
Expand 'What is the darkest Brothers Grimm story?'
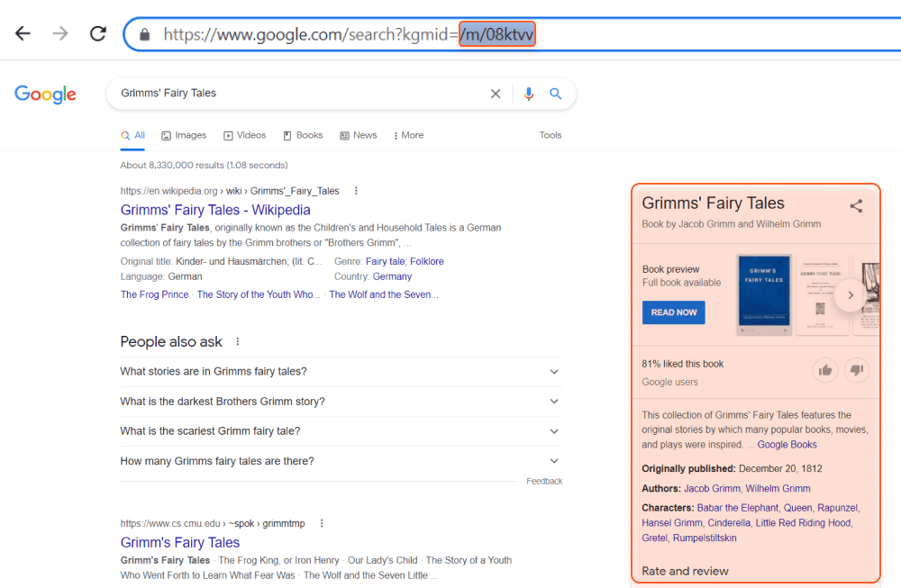pos(341,402)
